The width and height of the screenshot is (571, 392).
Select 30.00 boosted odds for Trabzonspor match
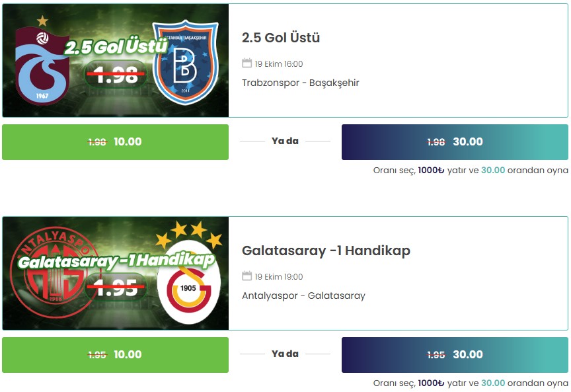[455, 141]
